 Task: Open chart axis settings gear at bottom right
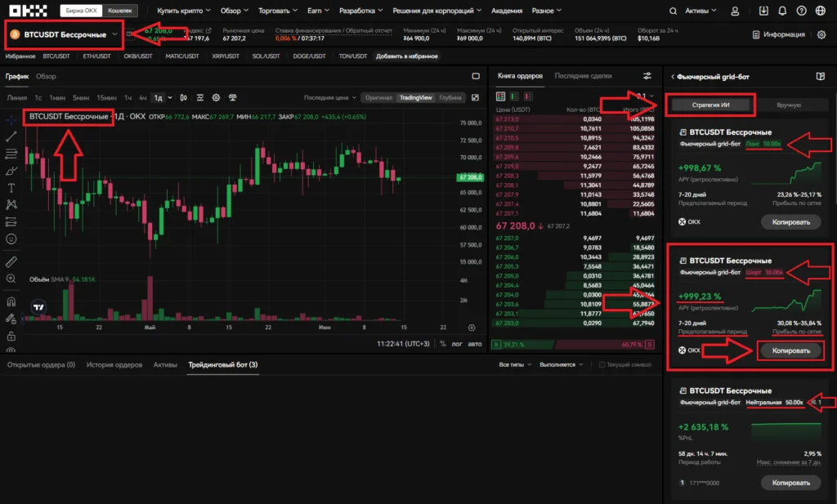(x=472, y=328)
